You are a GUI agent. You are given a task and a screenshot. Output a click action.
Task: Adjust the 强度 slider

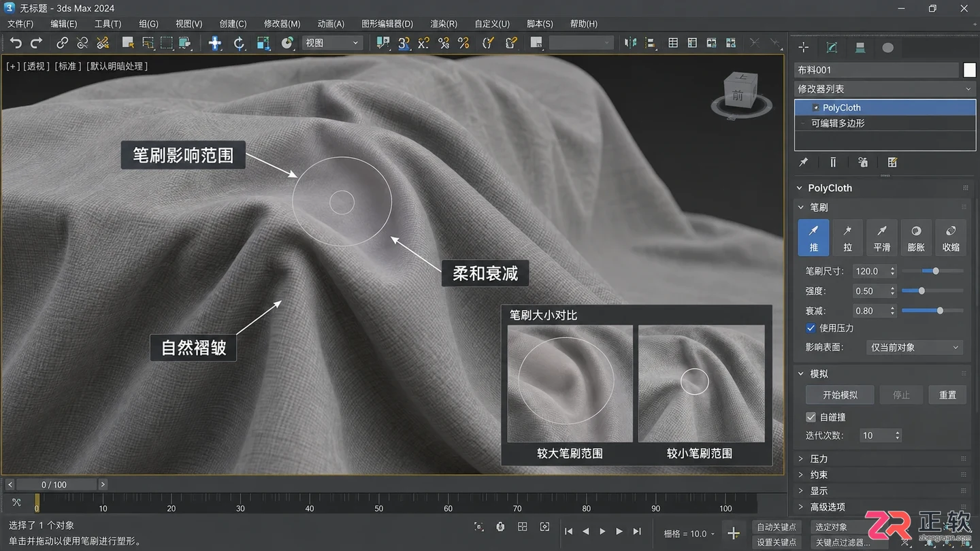[x=932, y=290]
